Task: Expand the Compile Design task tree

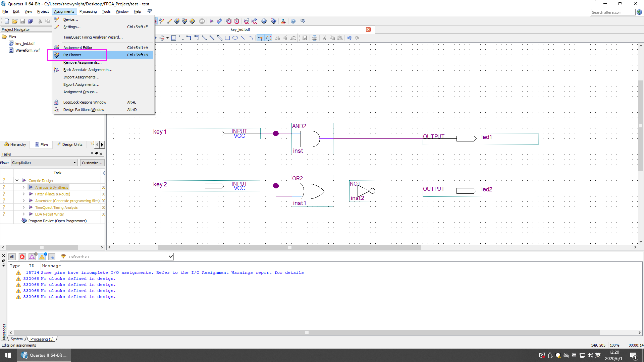Action: pyautogui.click(x=16, y=180)
